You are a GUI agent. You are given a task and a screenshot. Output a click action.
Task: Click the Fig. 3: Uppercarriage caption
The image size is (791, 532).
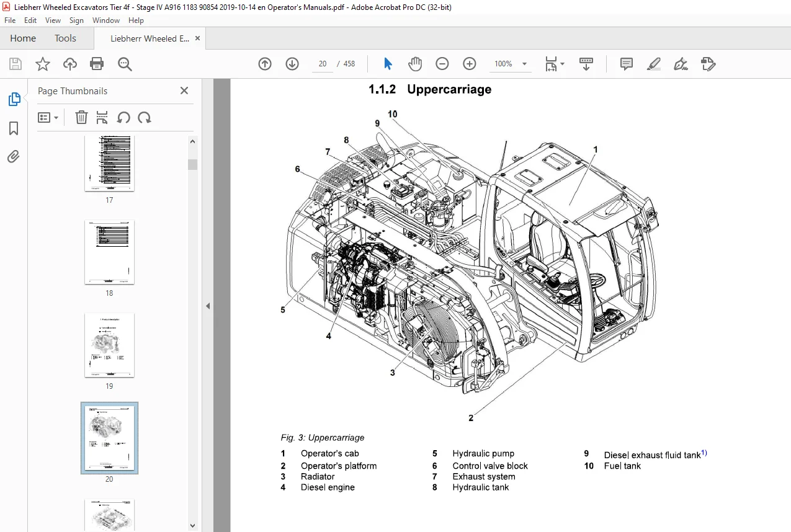pyautogui.click(x=323, y=438)
